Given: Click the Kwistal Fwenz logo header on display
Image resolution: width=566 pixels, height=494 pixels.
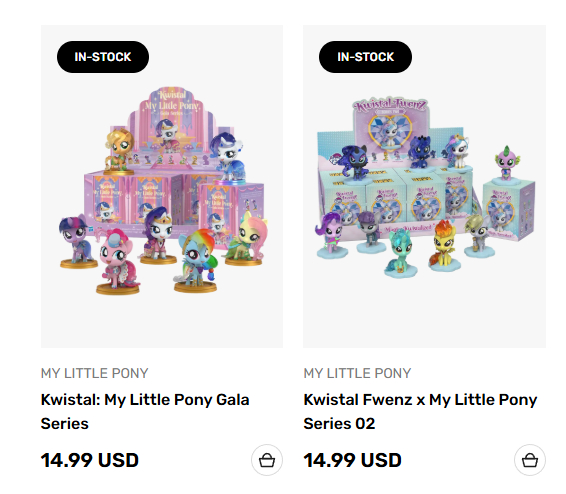Looking at the screenshot, I should pyautogui.click(x=391, y=105).
